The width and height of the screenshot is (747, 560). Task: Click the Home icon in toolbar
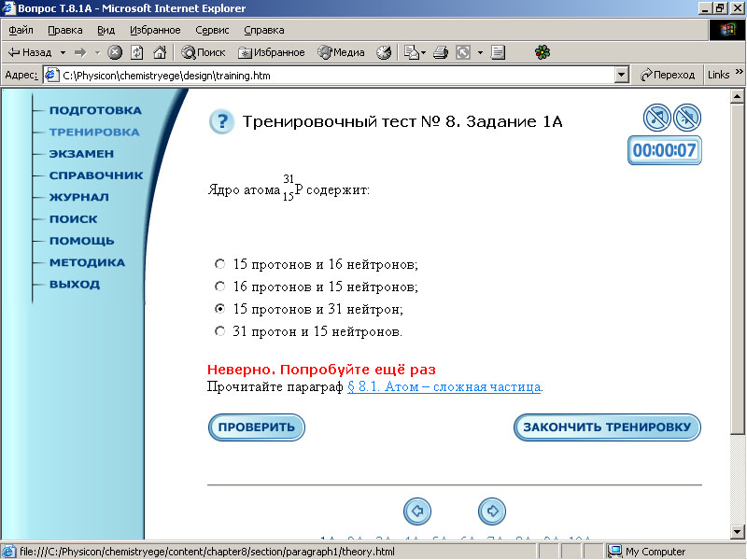(x=160, y=52)
